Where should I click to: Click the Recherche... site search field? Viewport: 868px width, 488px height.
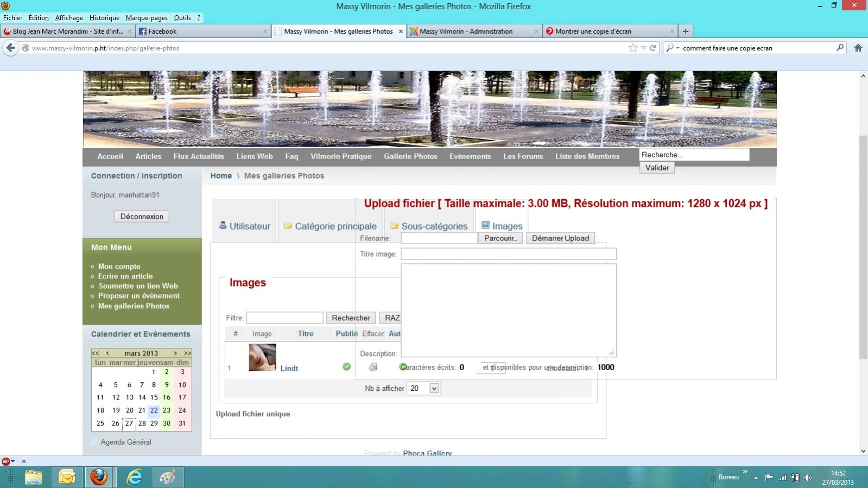tap(694, 155)
